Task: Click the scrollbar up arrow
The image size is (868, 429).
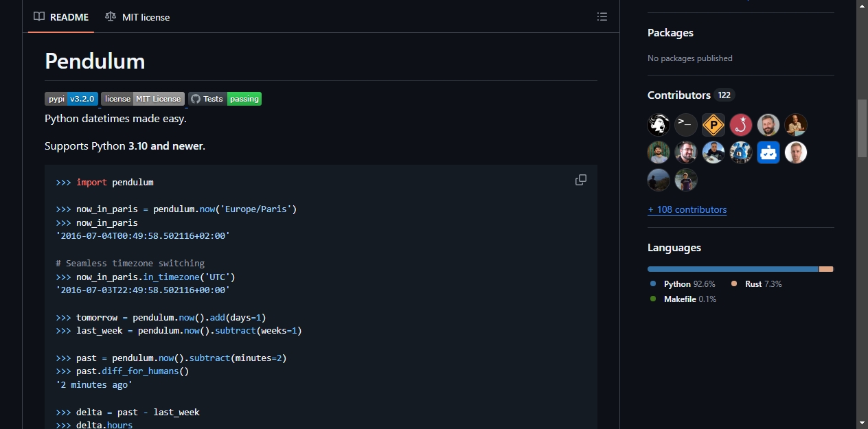Action: coord(862,5)
